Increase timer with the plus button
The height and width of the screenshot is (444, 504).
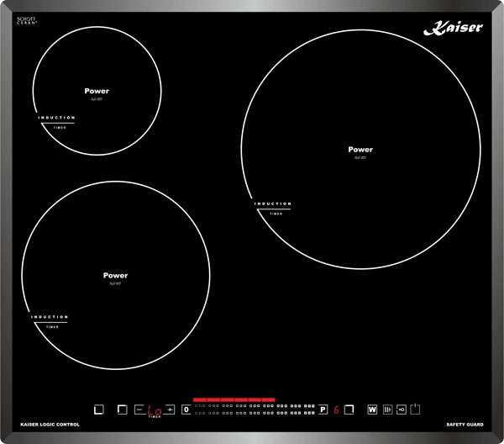[171, 410]
